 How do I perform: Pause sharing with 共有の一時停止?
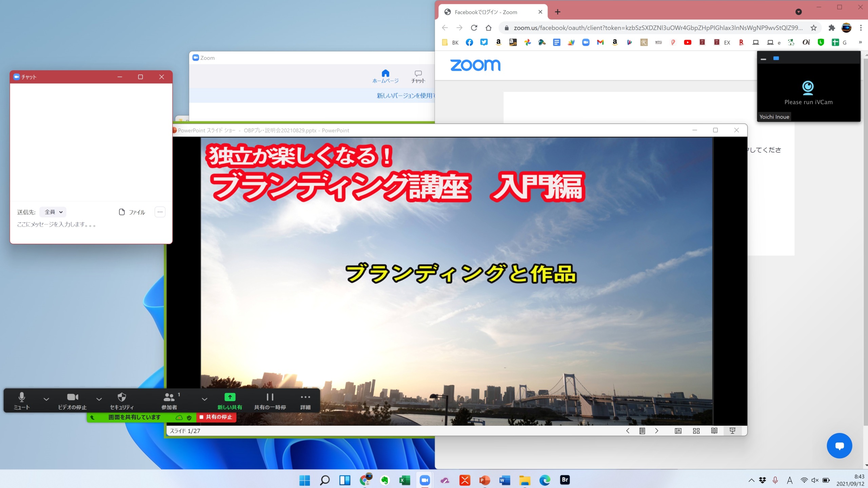pos(270,401)
